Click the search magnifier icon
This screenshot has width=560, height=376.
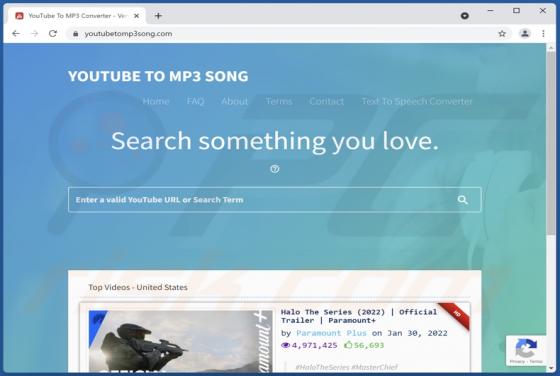tap(462, 200)
